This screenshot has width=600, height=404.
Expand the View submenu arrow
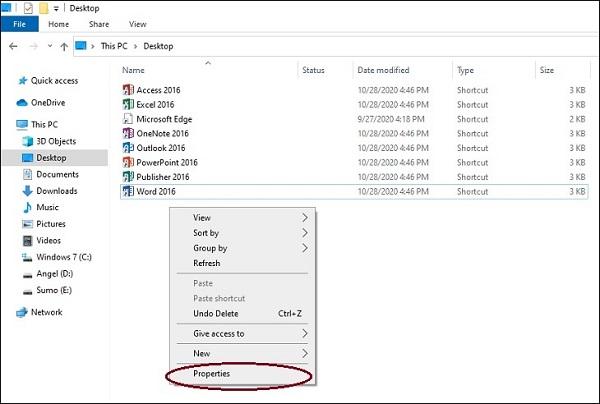click(x=305, y=218)
